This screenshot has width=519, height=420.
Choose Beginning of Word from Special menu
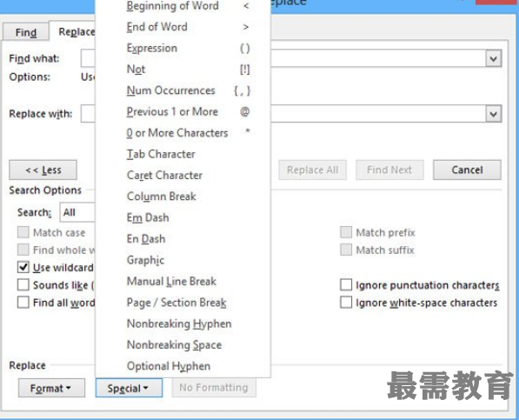(x=183, y=6)
